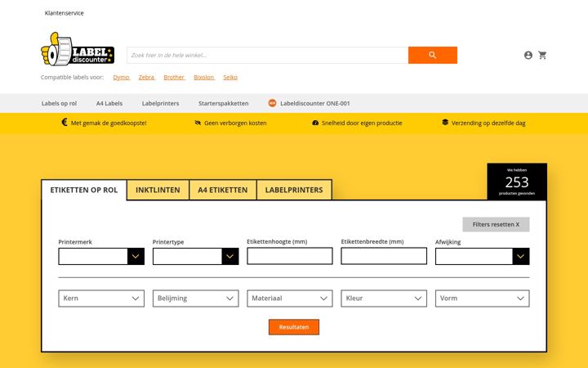Select the Etiketten op rol tab

point(84,190)
